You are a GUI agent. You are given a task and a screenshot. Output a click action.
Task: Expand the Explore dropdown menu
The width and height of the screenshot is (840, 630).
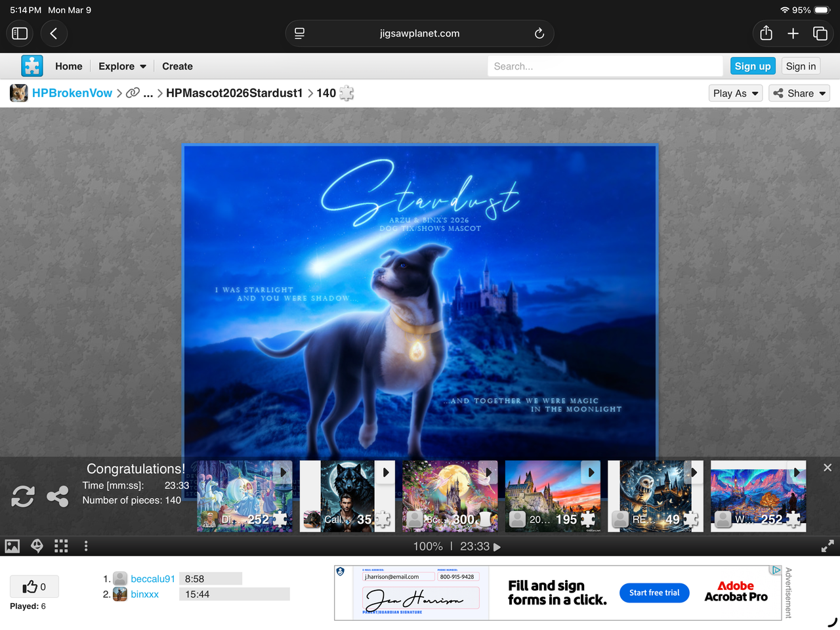pyautogui.click(x=123, y=66)
